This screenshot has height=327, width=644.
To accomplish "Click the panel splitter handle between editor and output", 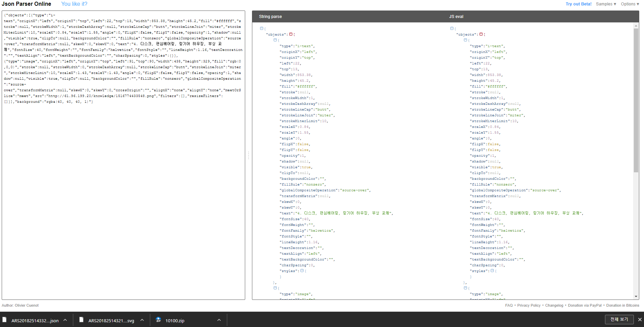I will point(248,155).
